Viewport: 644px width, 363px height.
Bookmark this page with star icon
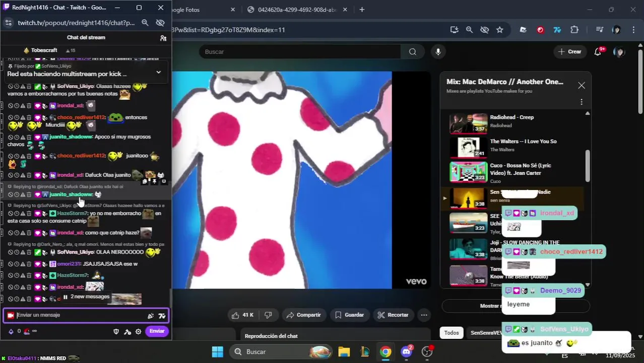tap(499, 30)
